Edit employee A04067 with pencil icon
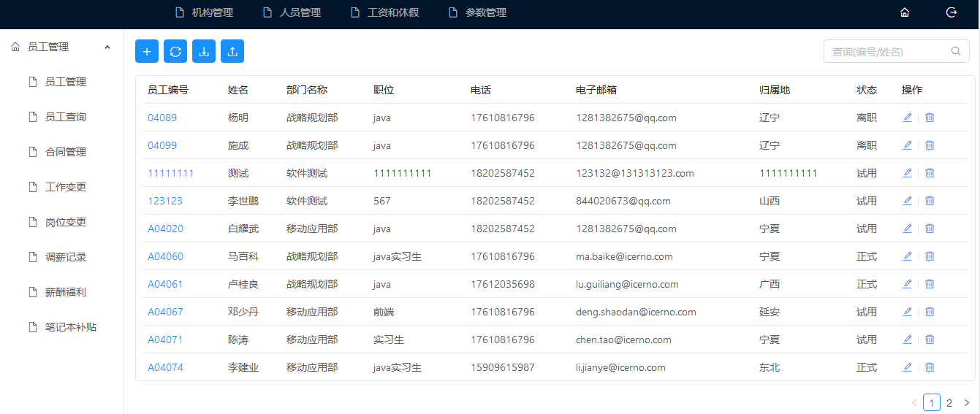The height and width of the screenshot is (414, 980). click(908, 311)
